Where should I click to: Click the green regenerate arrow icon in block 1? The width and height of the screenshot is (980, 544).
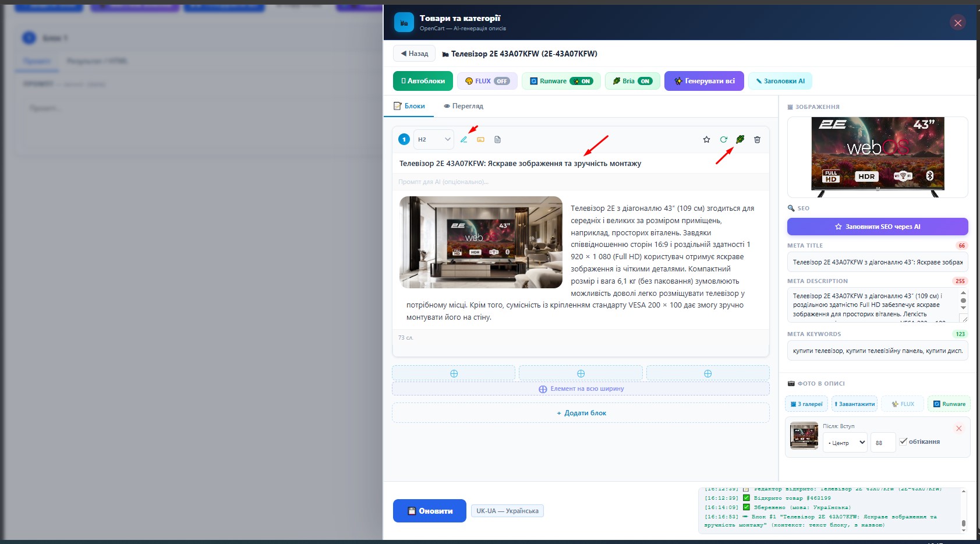[x=723, y=140]
